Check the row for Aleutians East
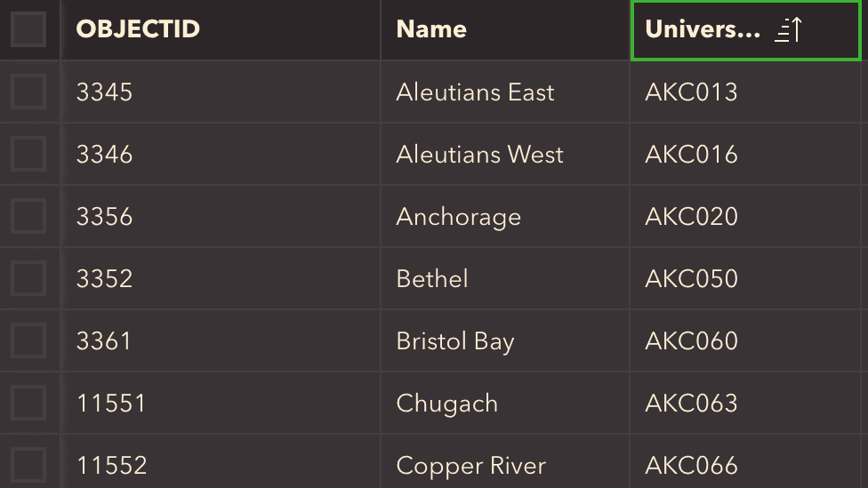This screenshot has width=868, height=488. pos(28,92)
